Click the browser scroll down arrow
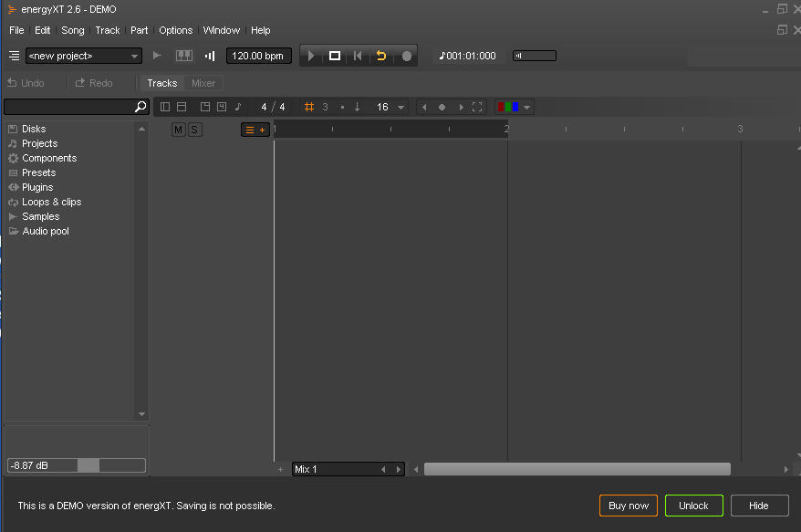Viewport: 801px width, 532px height. click(142, 414)
